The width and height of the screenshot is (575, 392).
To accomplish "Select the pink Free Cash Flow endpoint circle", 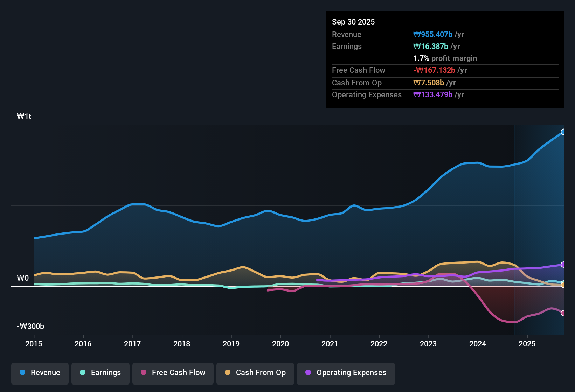I will [563, 314].
